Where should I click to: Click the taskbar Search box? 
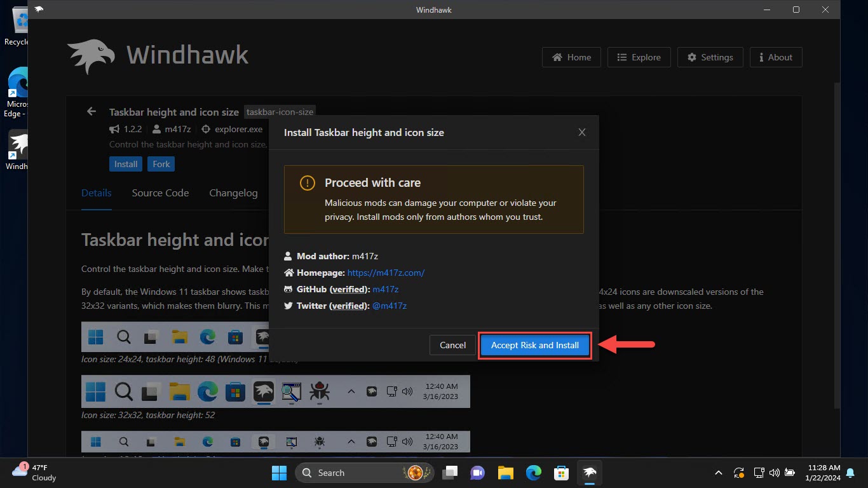click(x=365, y=473)
